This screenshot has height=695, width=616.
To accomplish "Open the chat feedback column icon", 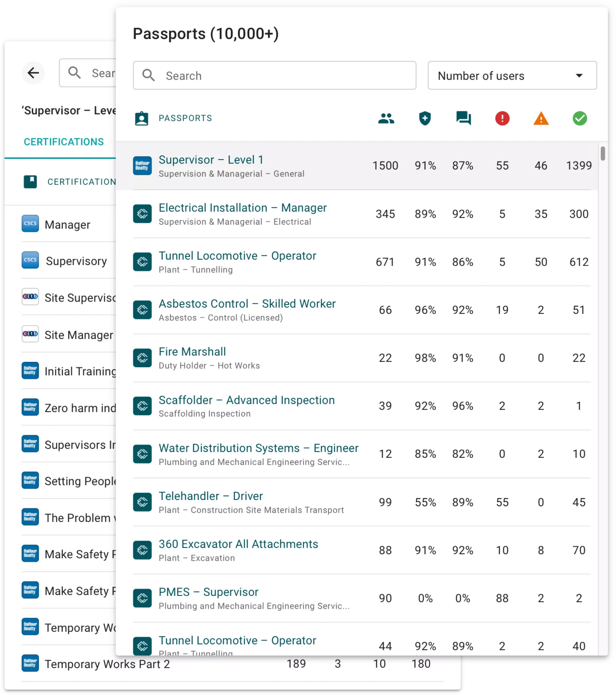I will pos(463,118).
